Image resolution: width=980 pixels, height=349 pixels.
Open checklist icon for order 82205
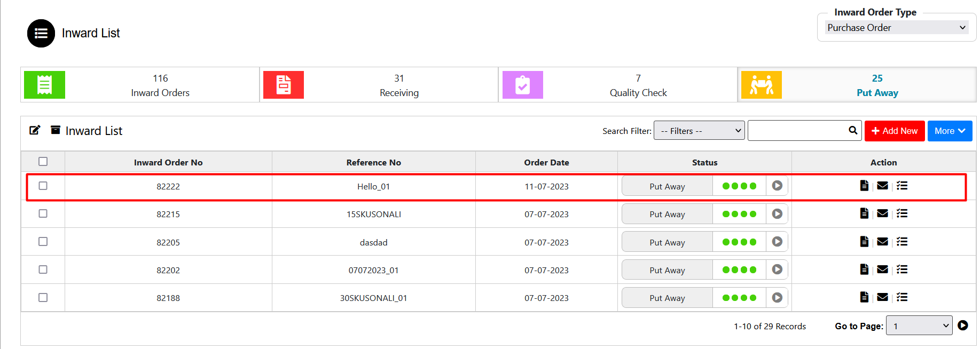coord(902,242)
